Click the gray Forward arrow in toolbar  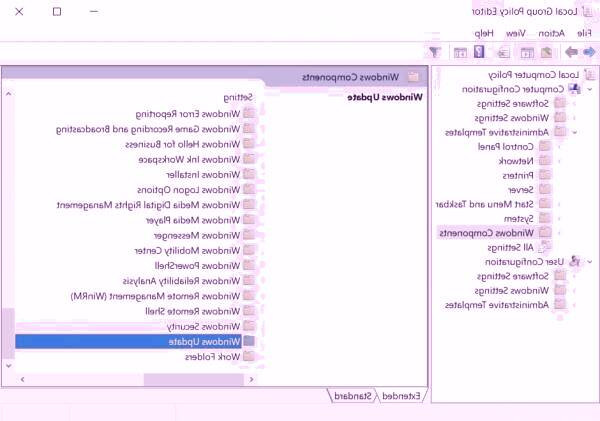point(571,52)
